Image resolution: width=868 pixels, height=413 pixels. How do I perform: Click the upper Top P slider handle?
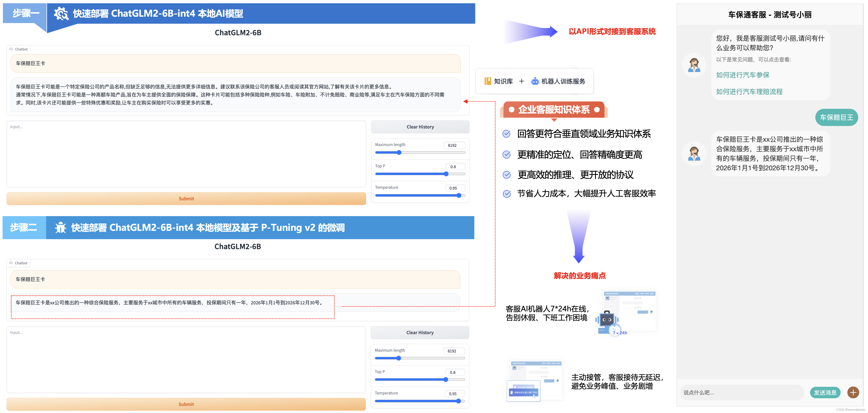(446, 174)
